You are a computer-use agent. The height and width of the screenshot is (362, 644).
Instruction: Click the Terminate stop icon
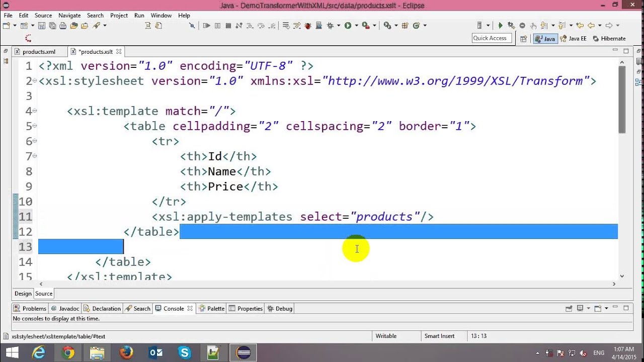tap(228, 25)
